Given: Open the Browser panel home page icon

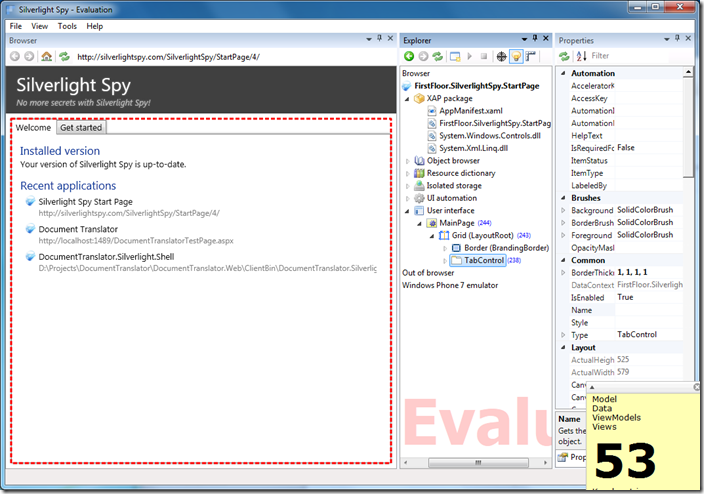Looking at the screenshot, I should click(x=46, y=57).
